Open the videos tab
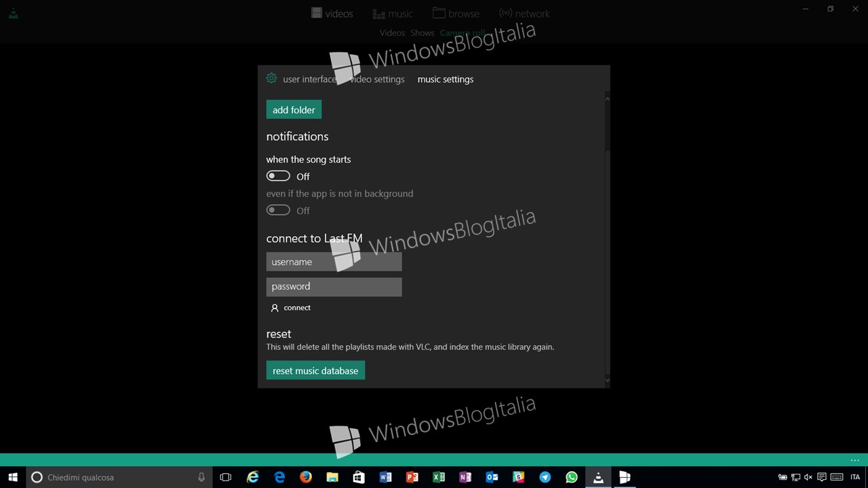The width and height of the screenshot is (868, 488). tap(332, 14)
